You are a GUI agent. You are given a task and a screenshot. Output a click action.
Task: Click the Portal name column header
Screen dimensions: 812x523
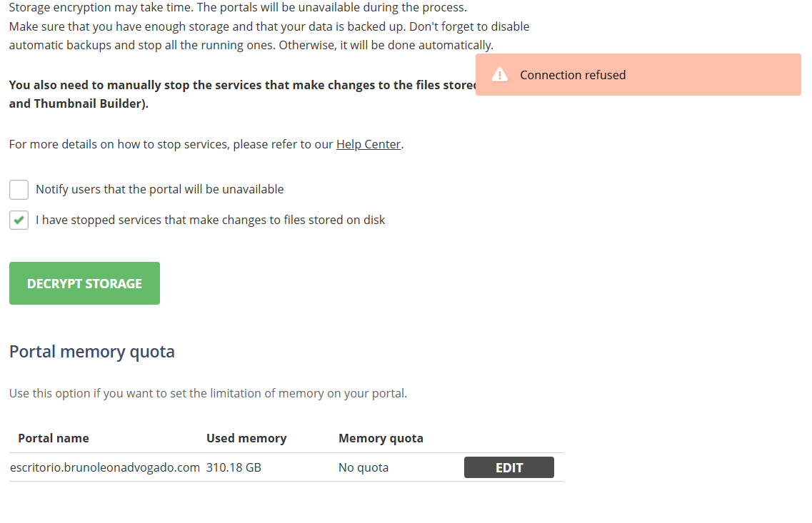(x=54, y=438)
